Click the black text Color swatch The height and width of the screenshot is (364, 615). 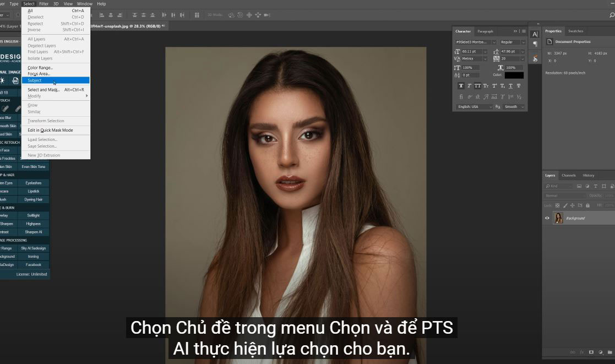[x=514, y=75]
